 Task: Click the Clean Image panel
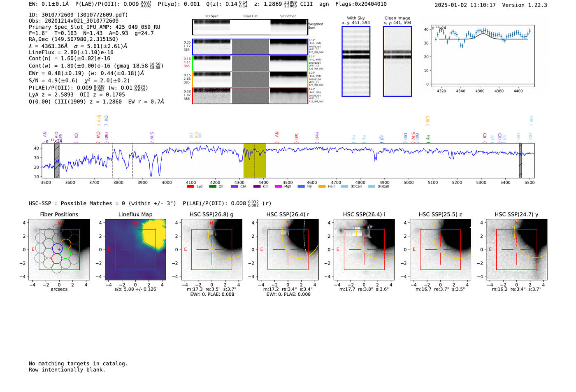pos(397,61)
